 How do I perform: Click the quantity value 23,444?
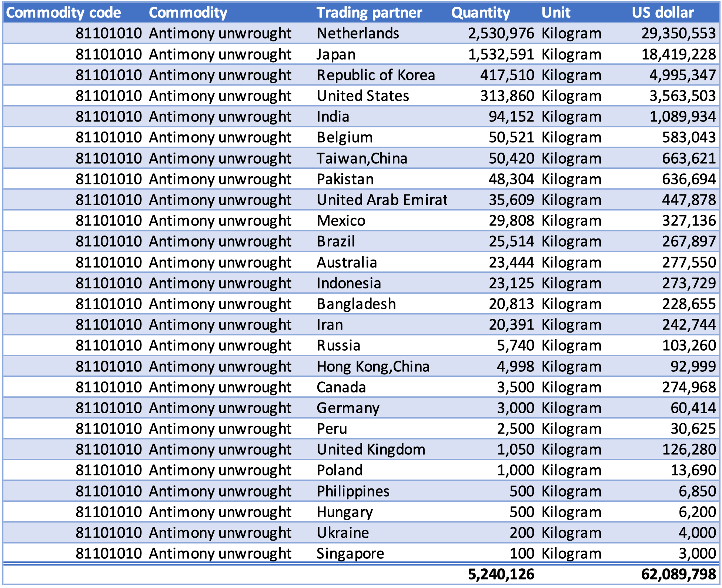click(511, 263)
